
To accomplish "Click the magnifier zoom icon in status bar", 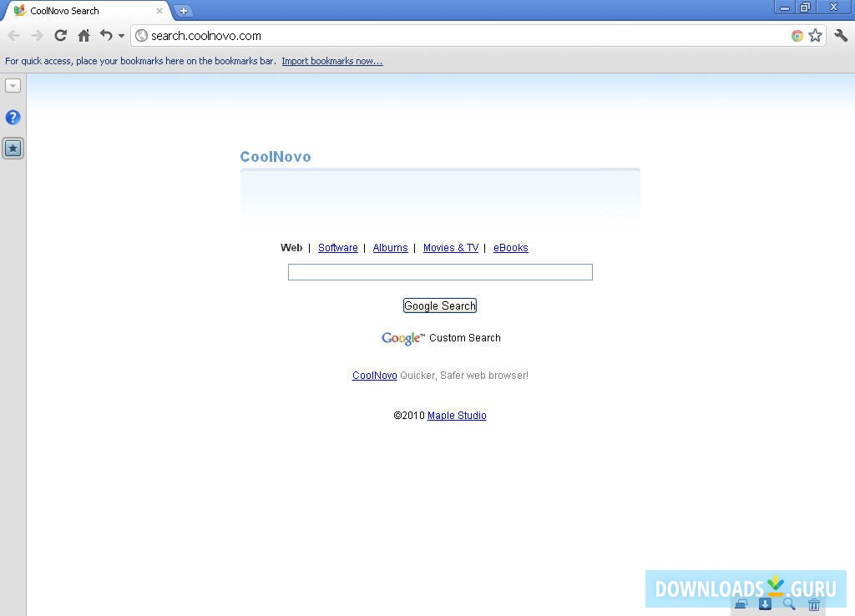I will pyautogui.click(x=789, y=604).
